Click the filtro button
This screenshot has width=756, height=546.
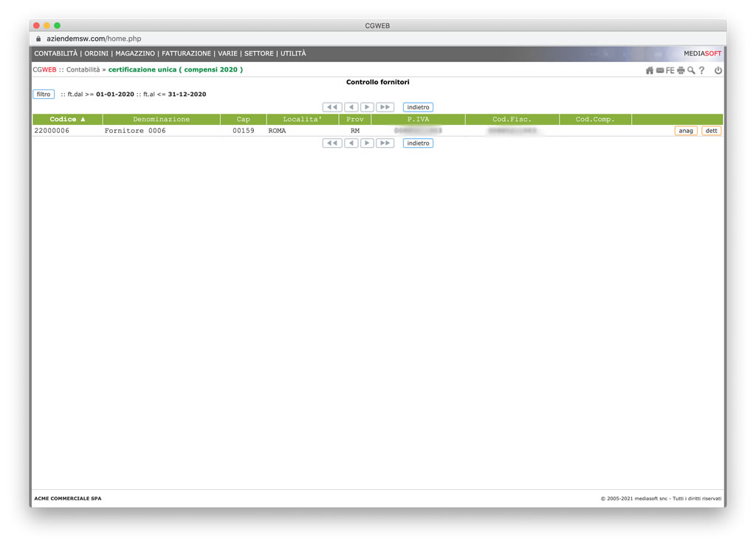pyautogui.click(x=44, y=94)
